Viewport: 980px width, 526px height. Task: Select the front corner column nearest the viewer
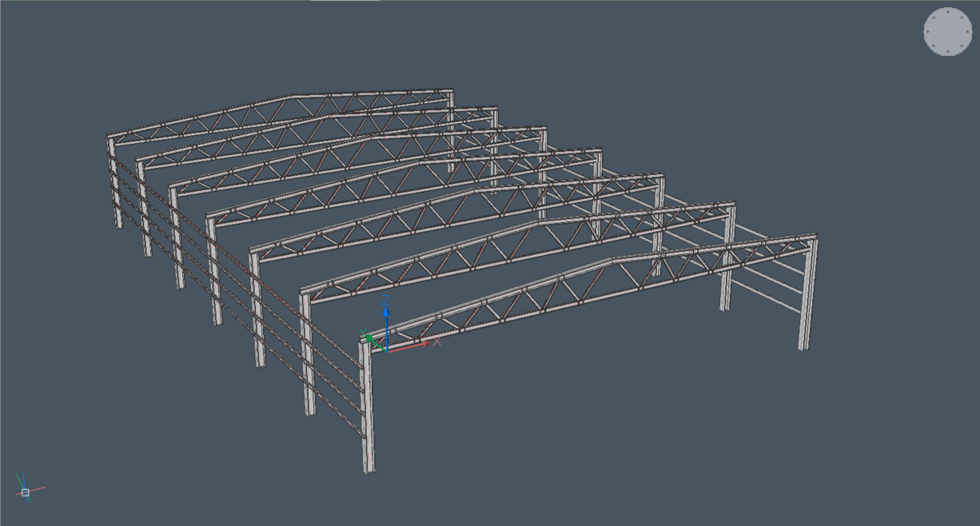[x=367, y=408]
